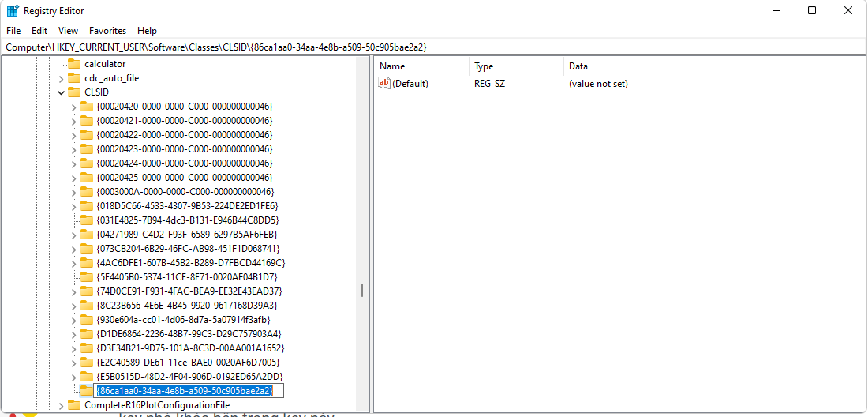Click folder icon of {D1DE6864-2236-48B7-99C3-D29C757903A4}

coord(87,334)
